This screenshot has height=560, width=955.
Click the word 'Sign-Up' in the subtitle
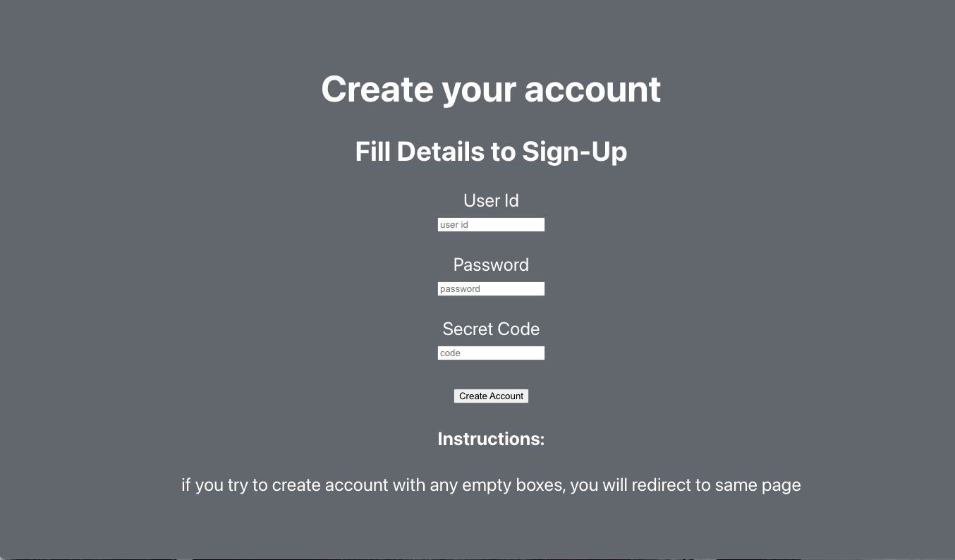[x=574, y=151]
